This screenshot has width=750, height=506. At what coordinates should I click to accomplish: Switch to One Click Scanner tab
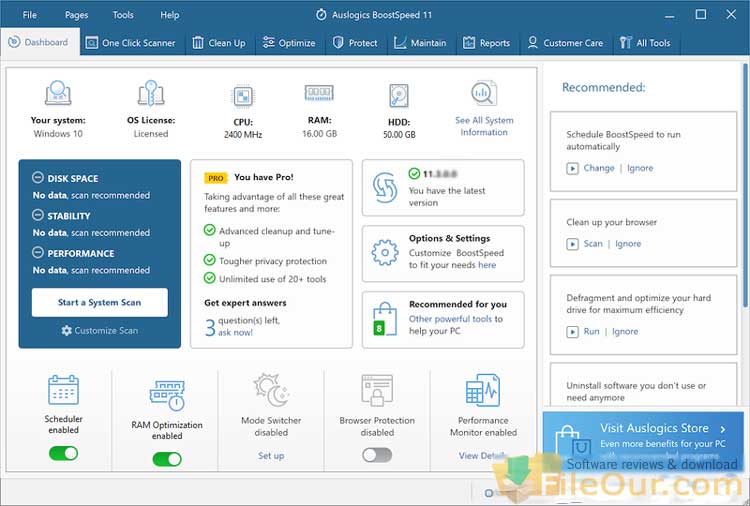131,43
